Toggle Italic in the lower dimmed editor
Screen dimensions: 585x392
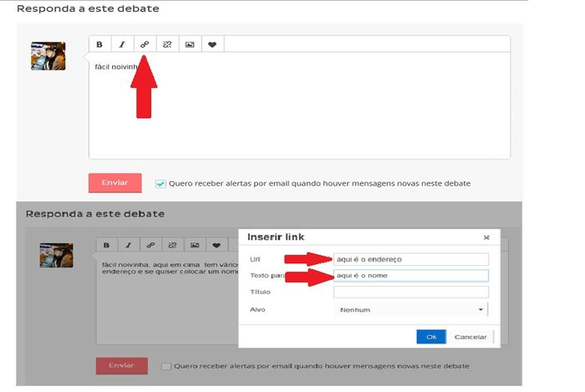tap(129, 245)
